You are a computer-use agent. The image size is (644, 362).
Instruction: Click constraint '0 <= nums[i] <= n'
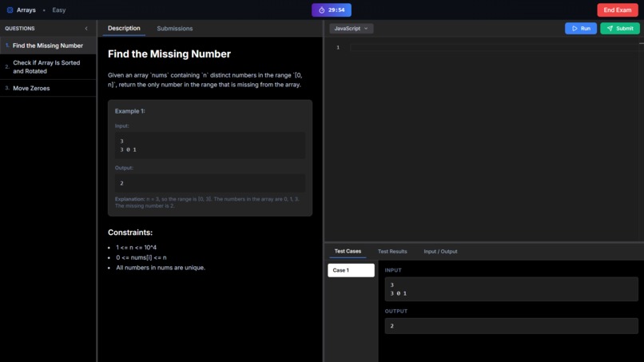141,257
